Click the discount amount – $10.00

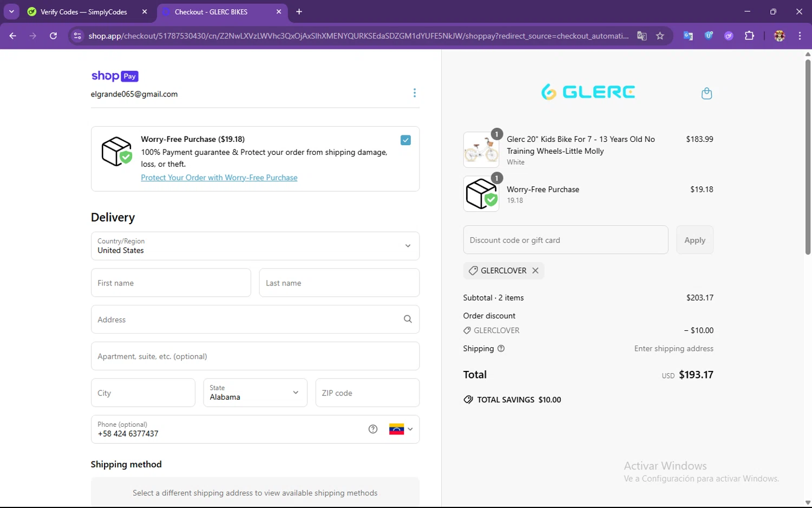[x=698, y=330]
